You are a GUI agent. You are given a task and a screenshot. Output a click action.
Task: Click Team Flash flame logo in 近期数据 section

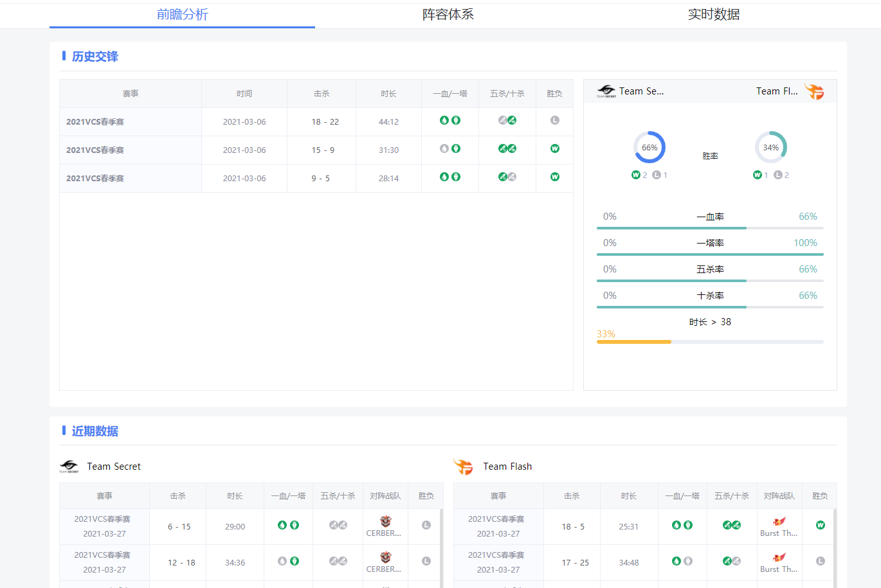(463, 467)
